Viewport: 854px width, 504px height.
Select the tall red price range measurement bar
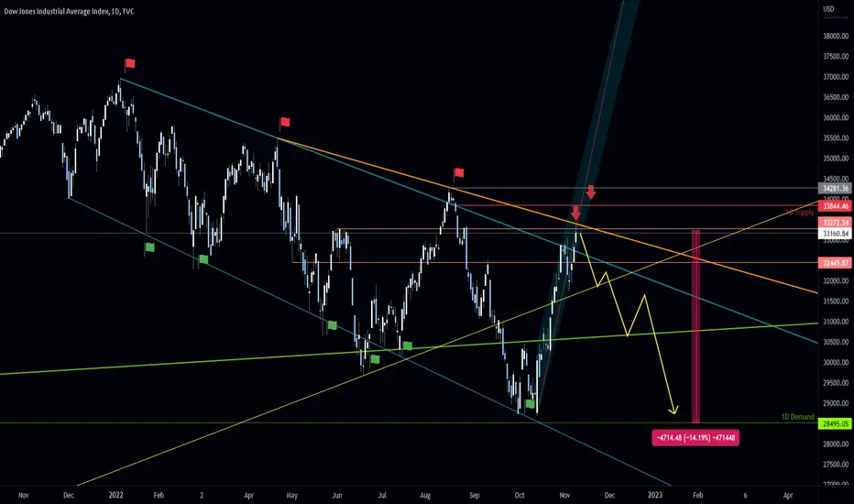point(695,326)
